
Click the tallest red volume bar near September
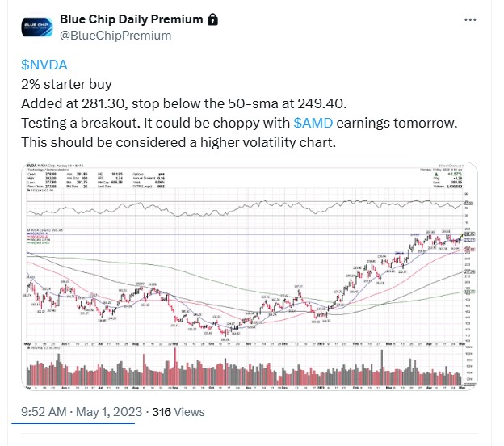175,367
